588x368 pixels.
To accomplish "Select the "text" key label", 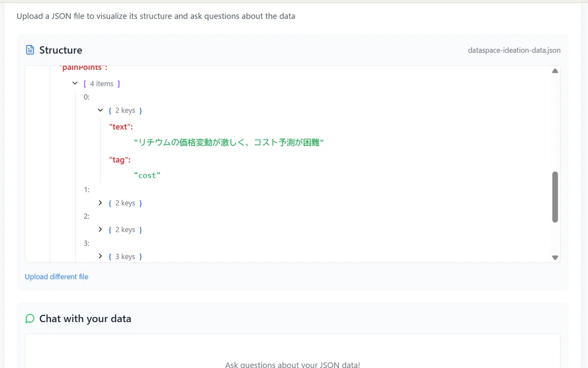I will tap(121, 127).
